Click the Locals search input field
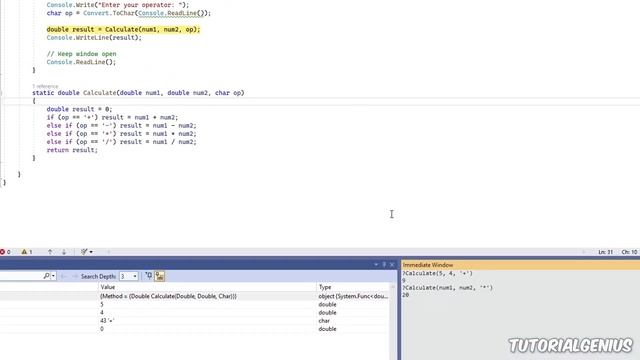The height and width of the screenshot is (360, 640). tap(20, 276)
